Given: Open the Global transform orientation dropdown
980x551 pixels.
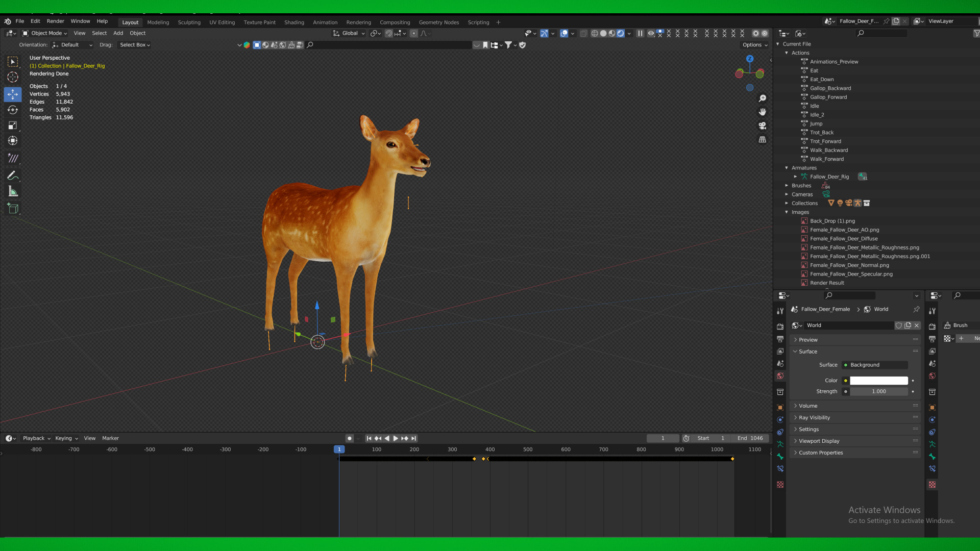Looking at the screenshot, I should [349, 33].
